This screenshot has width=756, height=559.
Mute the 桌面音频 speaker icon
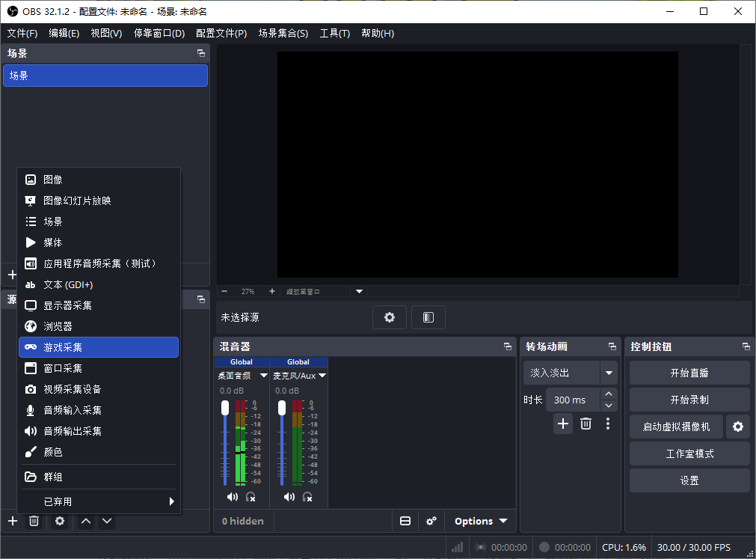pyautogui.click(x=233, y=497)
